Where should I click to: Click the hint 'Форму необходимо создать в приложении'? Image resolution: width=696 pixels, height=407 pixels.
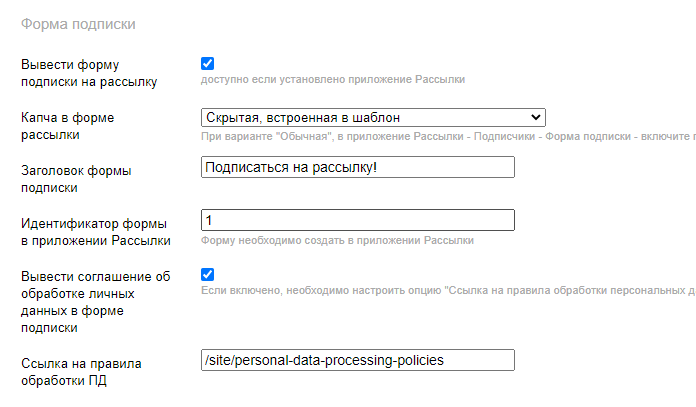coord(337,240)
